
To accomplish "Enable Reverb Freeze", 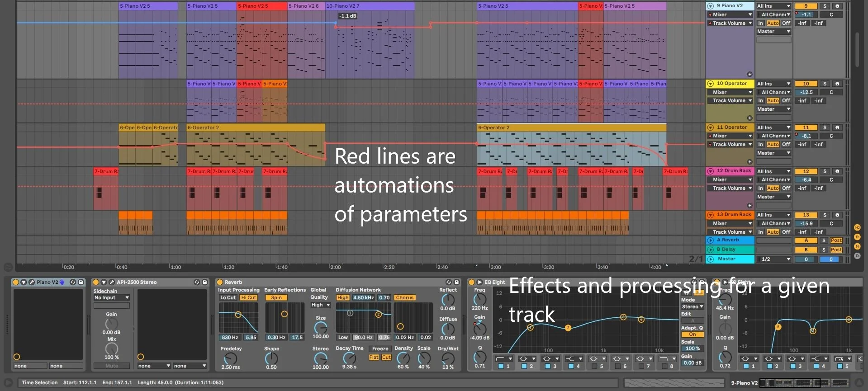I will pos(380,349).
